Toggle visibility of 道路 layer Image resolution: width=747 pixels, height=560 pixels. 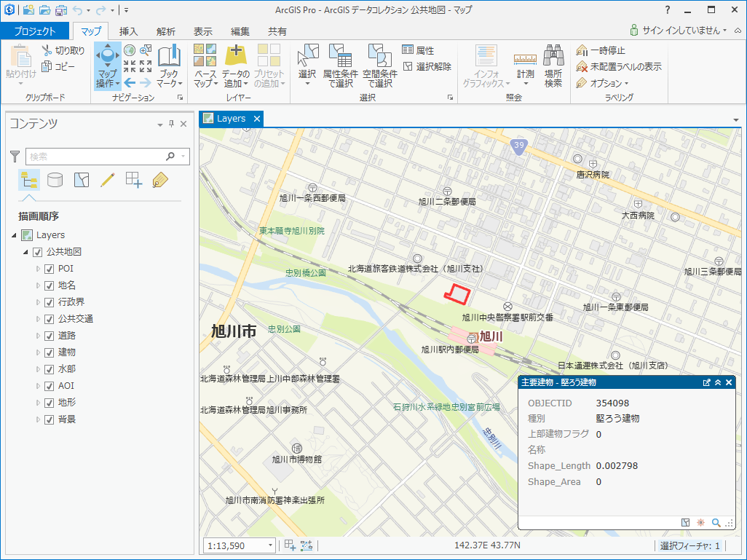(x=50, y=336)
